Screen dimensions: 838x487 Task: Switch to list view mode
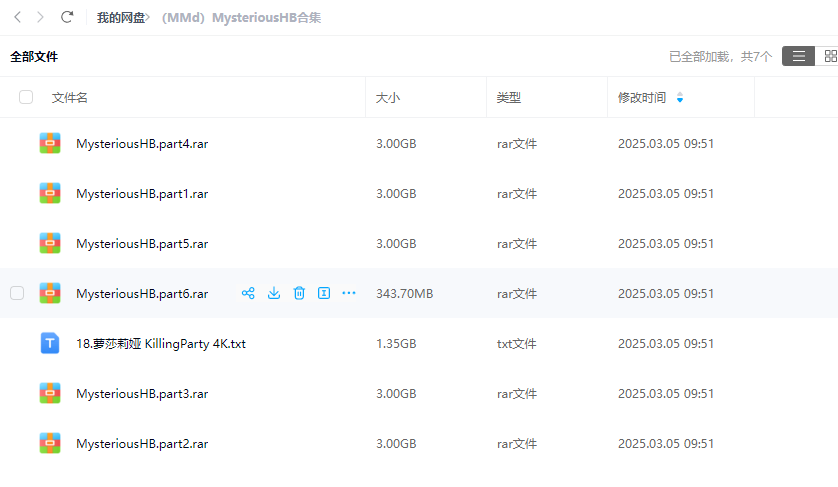coord(798,56)
